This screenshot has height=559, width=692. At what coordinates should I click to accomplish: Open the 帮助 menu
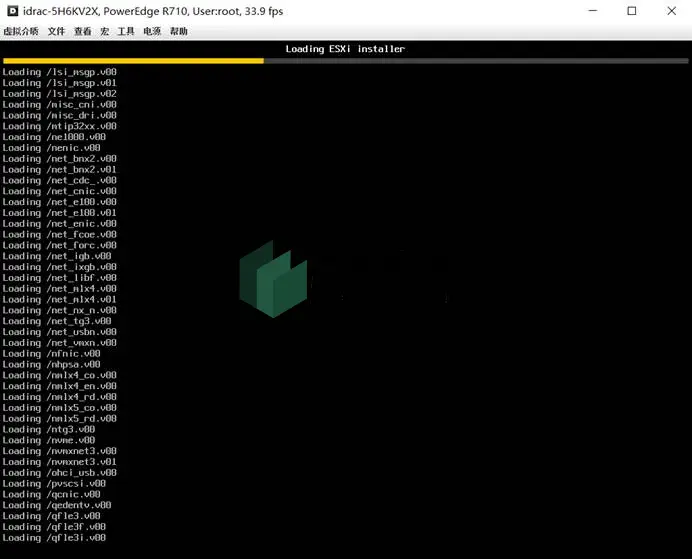click(x=179, y=31)
